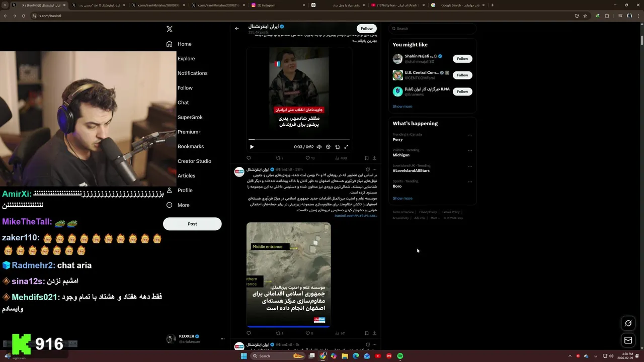The image size is (644, 362).
Task: Click the Articles sidebar item
Action: (186, 175)
